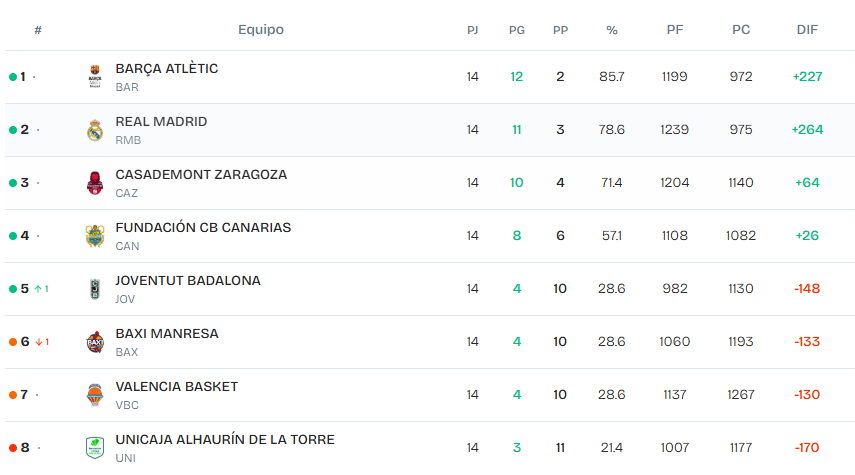Viewport: 855px width, 475px height.
Task: Click the red down arrow beside position 6
Action: pos(38,342)
